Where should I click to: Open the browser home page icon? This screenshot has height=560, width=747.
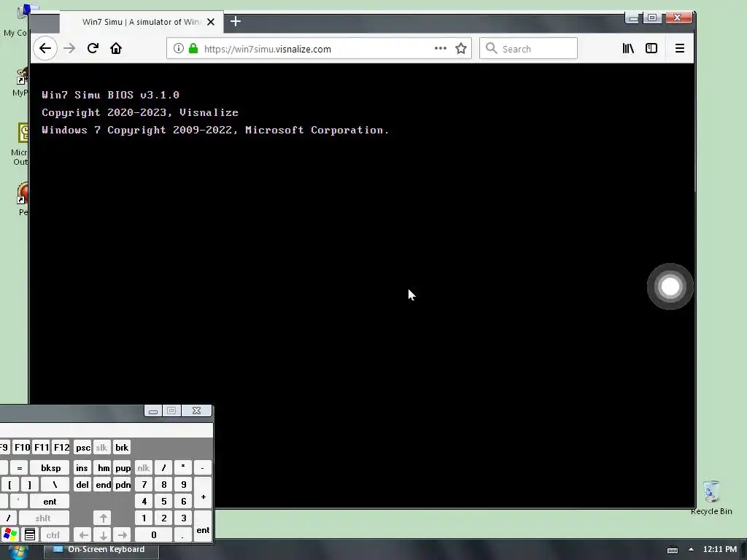click(116, 48)
